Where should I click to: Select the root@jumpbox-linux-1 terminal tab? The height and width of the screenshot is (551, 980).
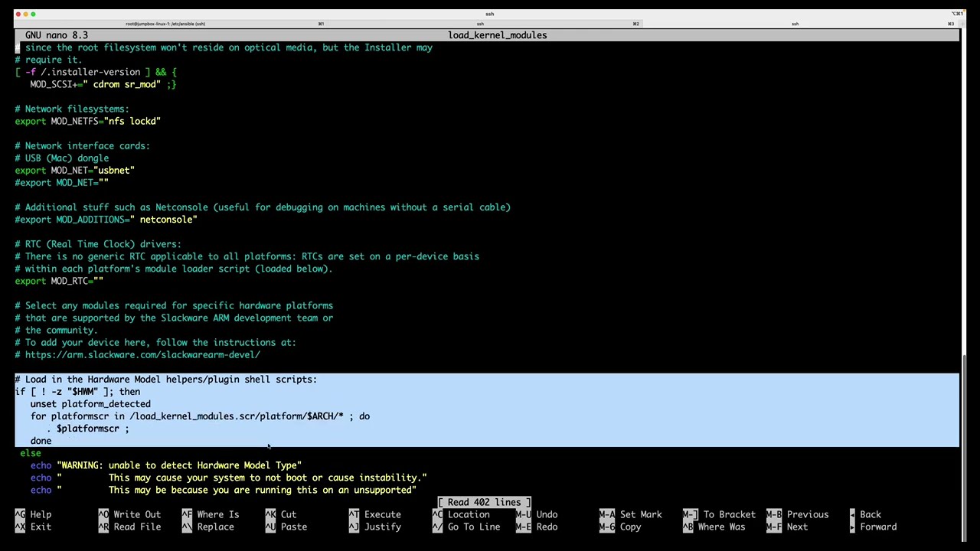point(165,24)
